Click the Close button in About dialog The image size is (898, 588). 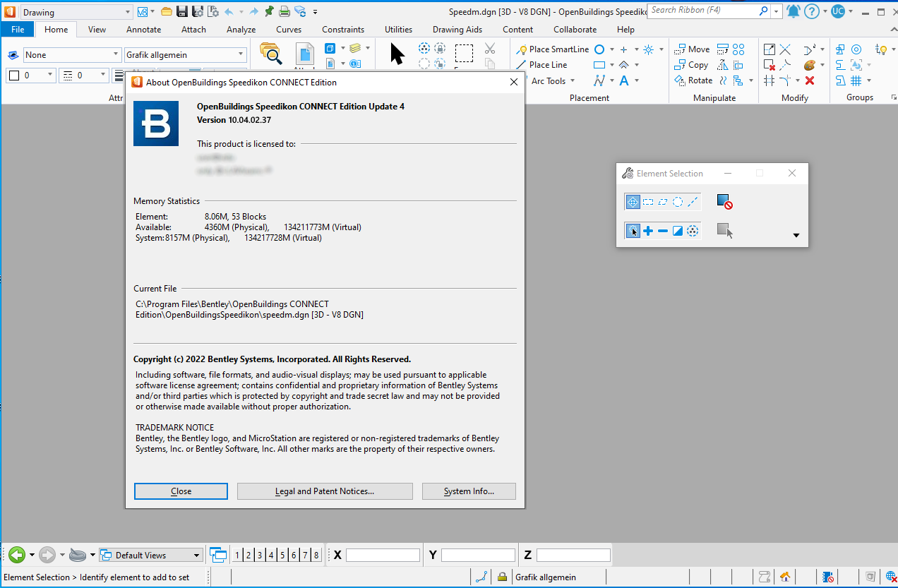tap(181, 491)
